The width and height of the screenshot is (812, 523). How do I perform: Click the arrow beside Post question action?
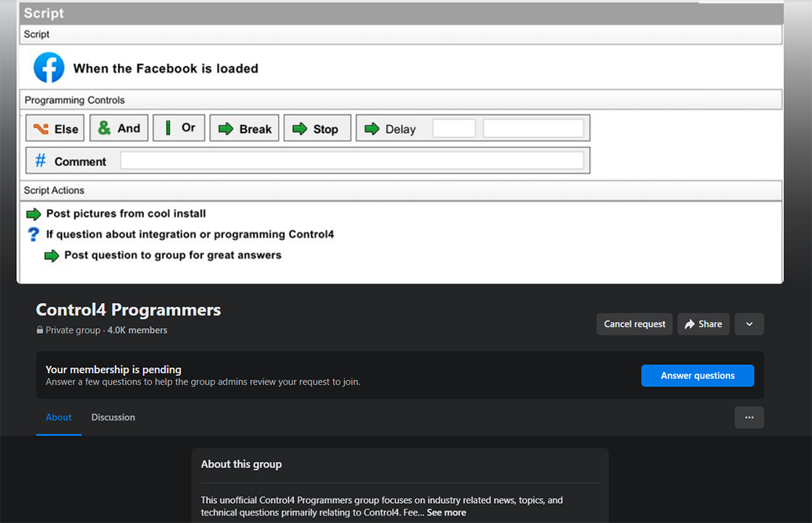52,256
